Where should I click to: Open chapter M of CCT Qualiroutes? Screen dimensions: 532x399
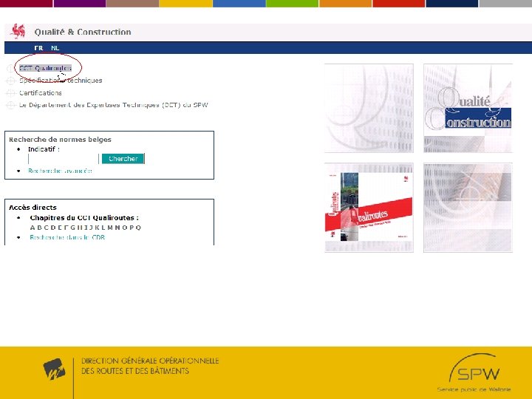tap(110, 228)
